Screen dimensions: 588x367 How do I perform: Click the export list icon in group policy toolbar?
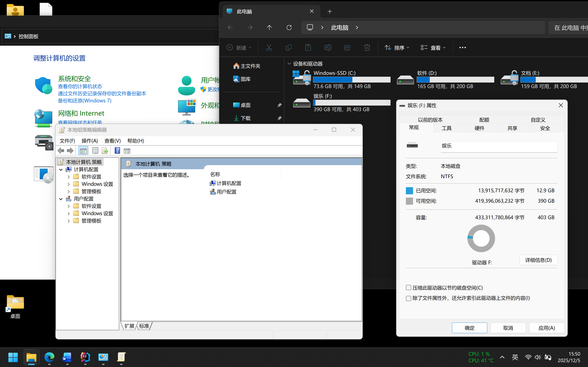pos(105,151)
